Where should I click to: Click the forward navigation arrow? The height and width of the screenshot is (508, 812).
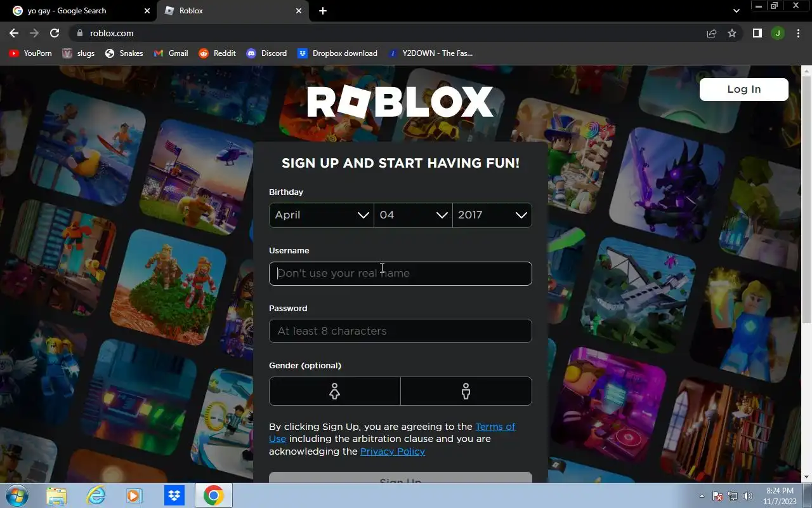point(34,33)
